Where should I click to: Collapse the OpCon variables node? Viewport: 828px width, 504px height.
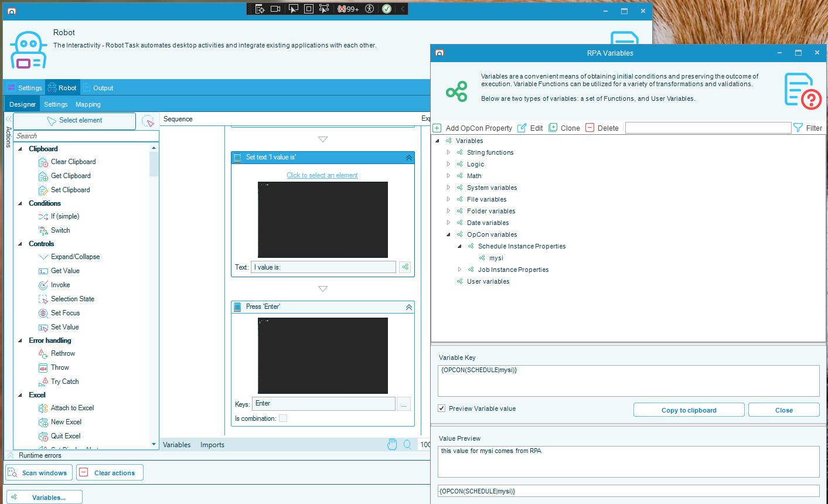(x=448, y=234)
